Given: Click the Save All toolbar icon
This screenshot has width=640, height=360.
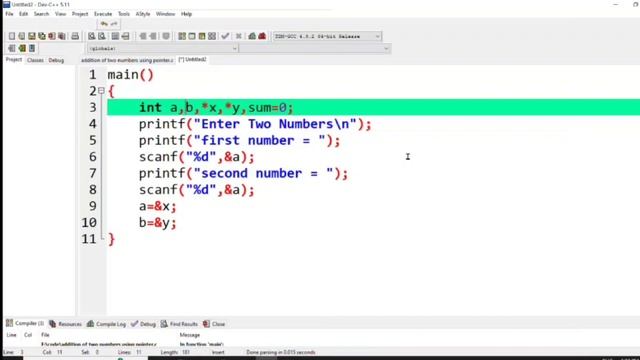Looking at the screenshot, I should click(x=42, y=36).
